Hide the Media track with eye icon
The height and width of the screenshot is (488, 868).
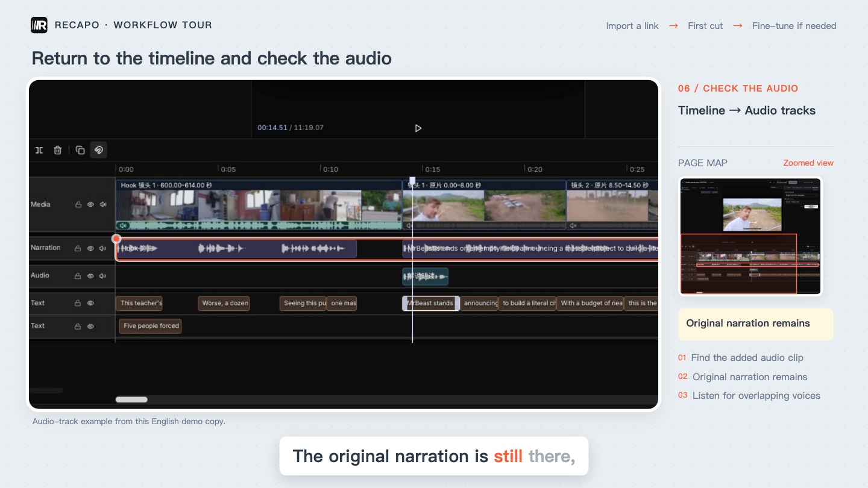point(90,205)
